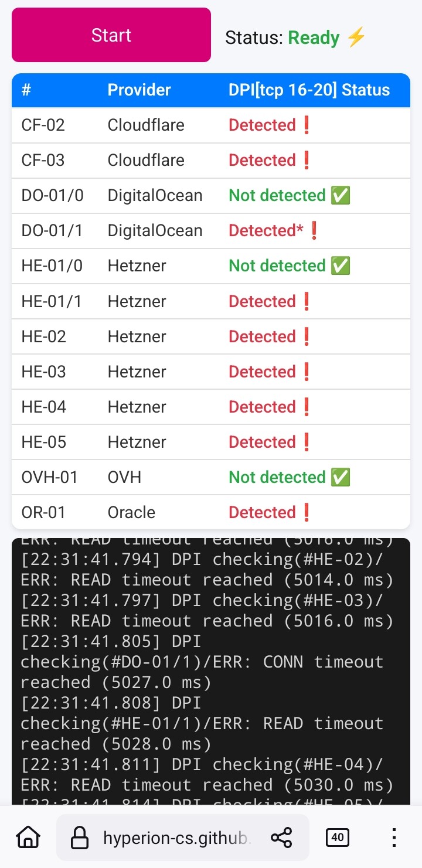Tap the Oracle provider cell
The image size is (422, 868).
click(x=131, y=513)
